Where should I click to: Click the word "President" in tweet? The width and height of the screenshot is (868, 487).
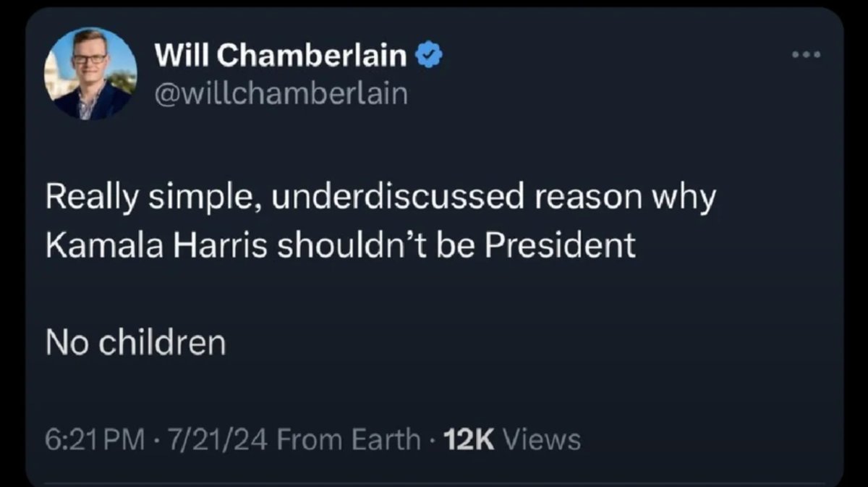click(560, 246)
